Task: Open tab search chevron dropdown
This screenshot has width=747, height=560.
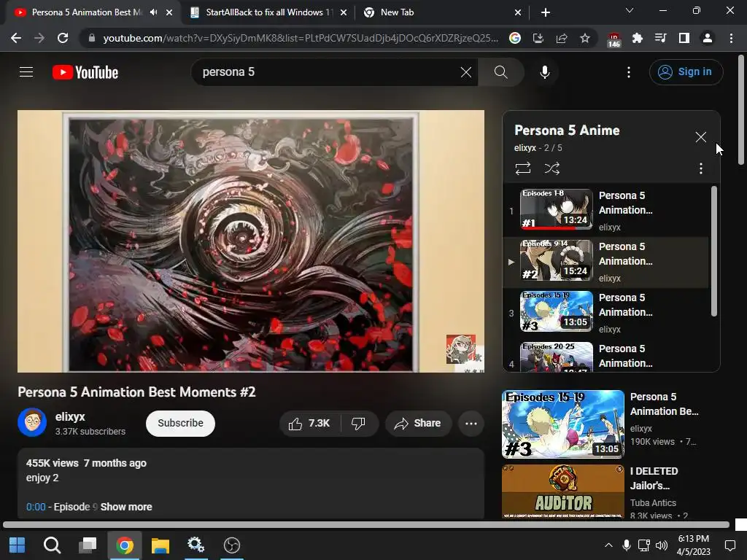Action: coord(630,10)
